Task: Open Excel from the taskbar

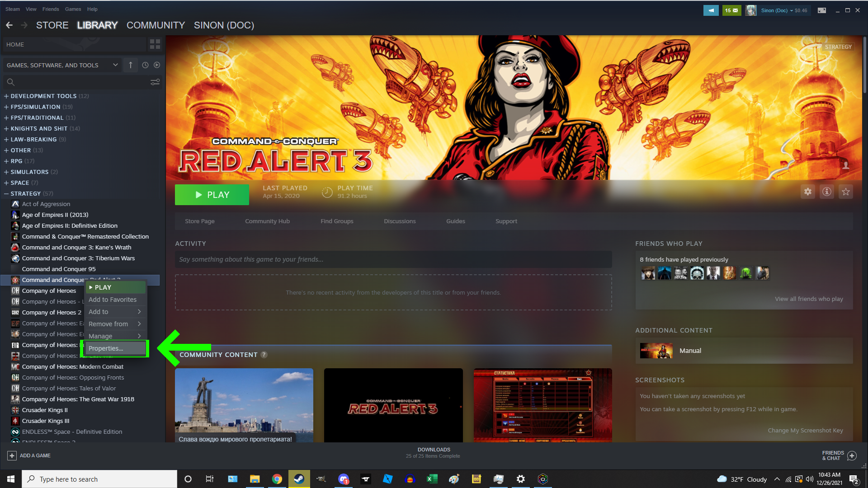Action: click(x=432, y=479)
